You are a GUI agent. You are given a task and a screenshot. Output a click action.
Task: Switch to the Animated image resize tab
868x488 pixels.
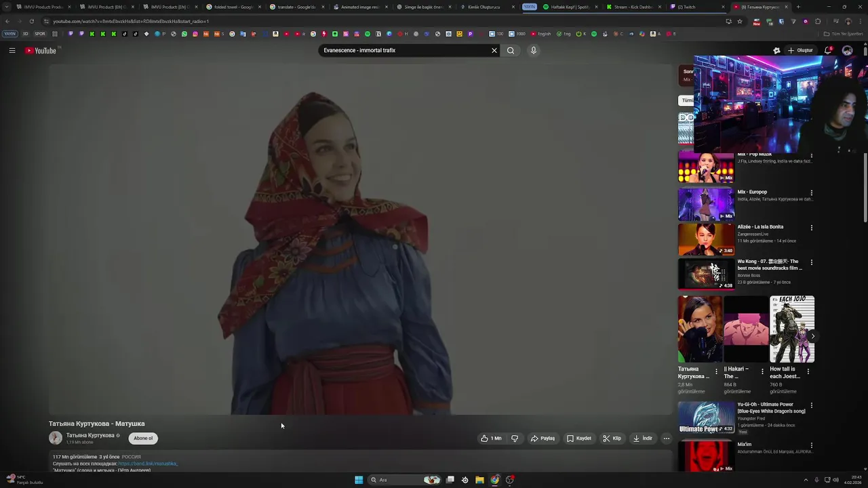coord(359,7)
